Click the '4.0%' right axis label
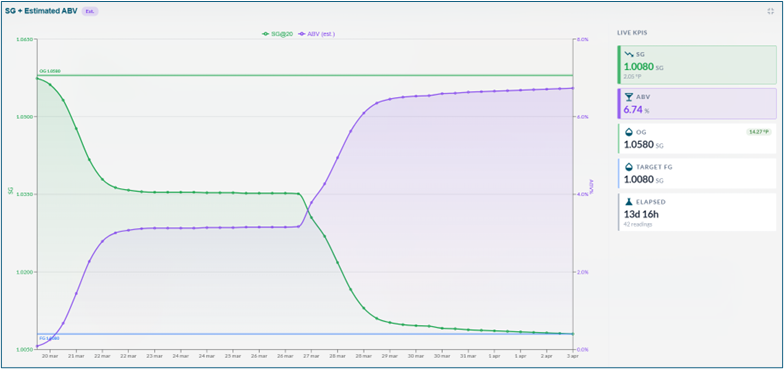Viewport: 784px width, 369px height. [x=582, y=194]
